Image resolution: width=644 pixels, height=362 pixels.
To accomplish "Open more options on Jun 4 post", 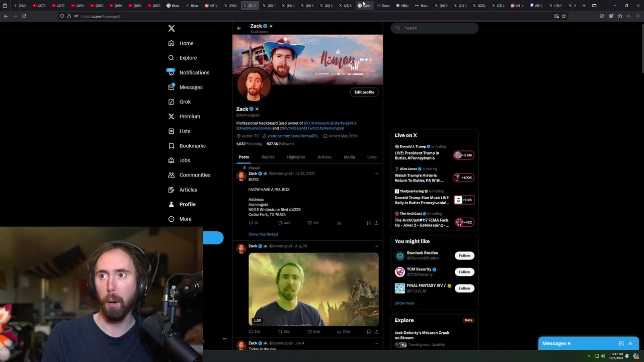I will click(x=376, y=343).
